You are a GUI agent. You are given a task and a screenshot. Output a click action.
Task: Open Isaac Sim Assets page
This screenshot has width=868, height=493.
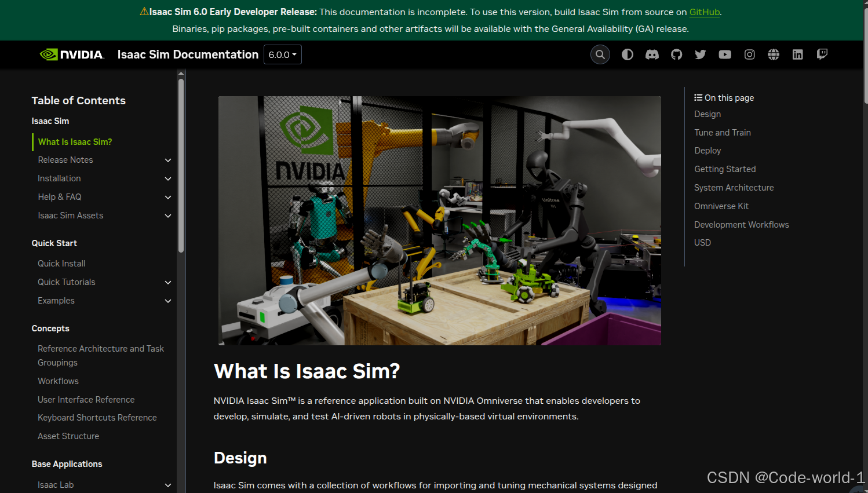pos(71,216)
